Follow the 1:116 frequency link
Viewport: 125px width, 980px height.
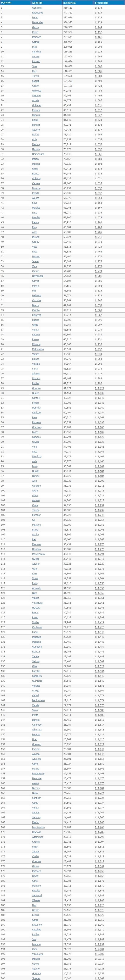(98, 8)
